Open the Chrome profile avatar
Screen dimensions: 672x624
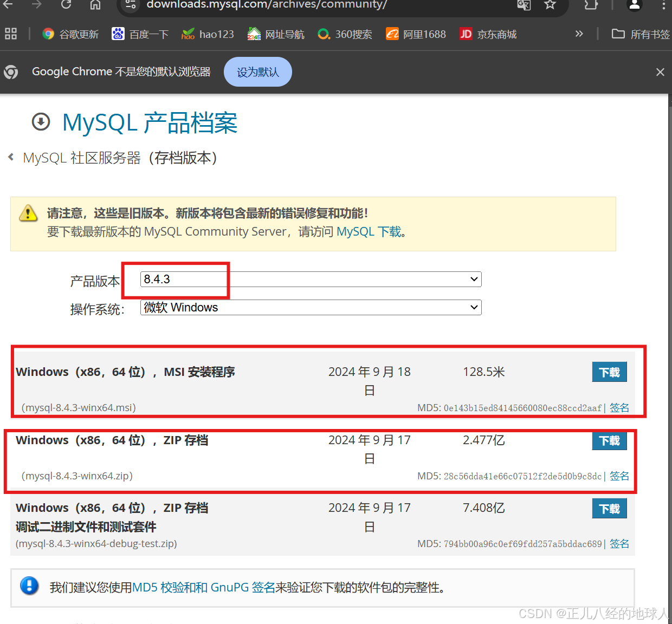pyautogui.click(x=634, y=5)
